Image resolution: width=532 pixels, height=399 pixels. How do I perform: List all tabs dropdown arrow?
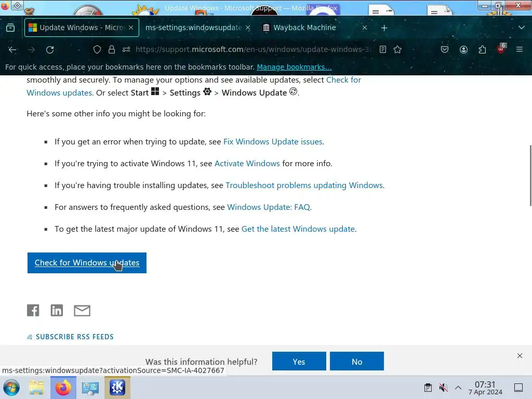click(x=522, y=28)
